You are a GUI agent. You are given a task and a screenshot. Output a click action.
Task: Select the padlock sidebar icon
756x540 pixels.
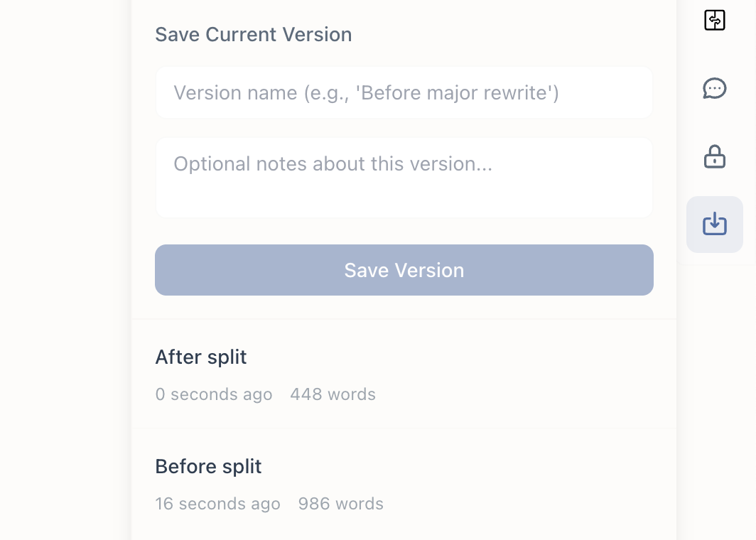(714, 156)
